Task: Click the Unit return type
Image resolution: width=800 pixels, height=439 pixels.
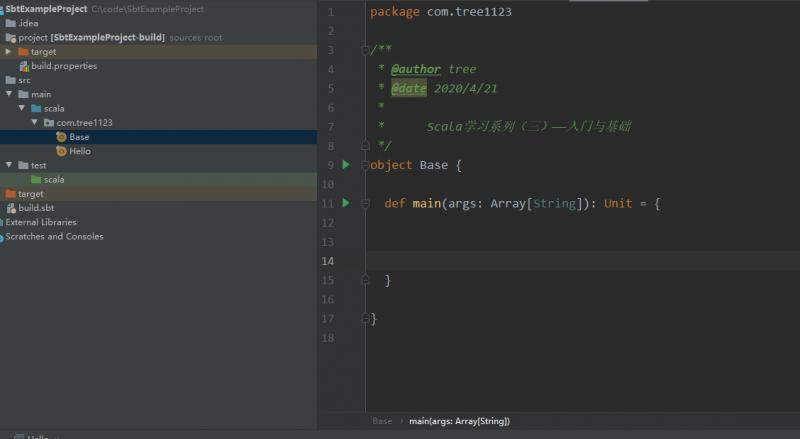Action: (618, 203)
